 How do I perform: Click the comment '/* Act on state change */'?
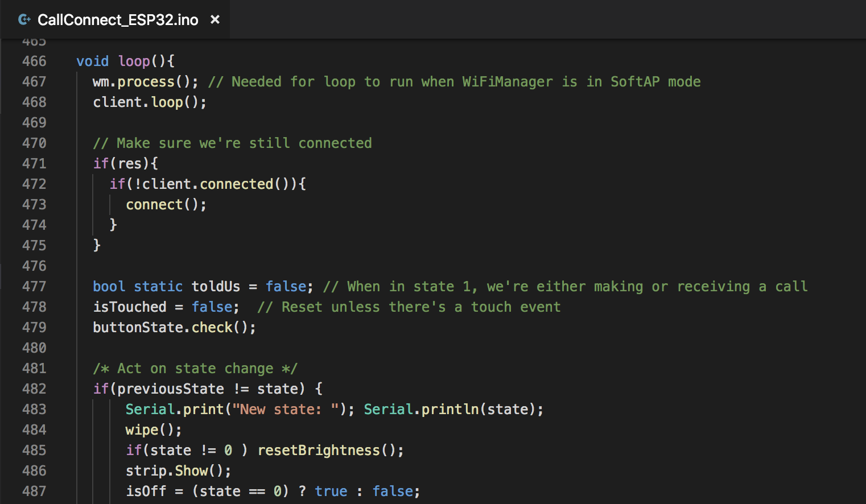pos(195,369)
